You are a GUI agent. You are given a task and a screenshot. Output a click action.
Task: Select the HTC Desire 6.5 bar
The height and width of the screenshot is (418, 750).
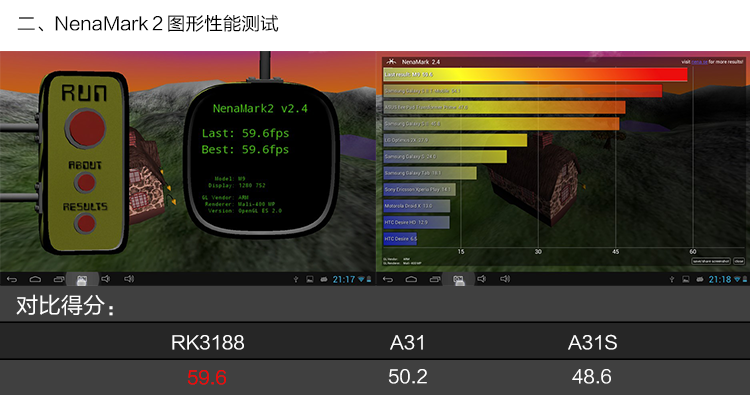coord(400,239)
